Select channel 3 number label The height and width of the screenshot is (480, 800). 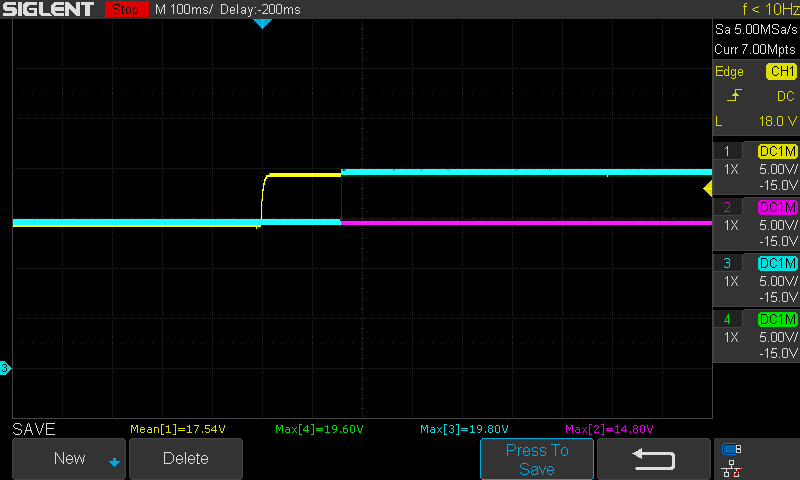(x=727, y=264)
